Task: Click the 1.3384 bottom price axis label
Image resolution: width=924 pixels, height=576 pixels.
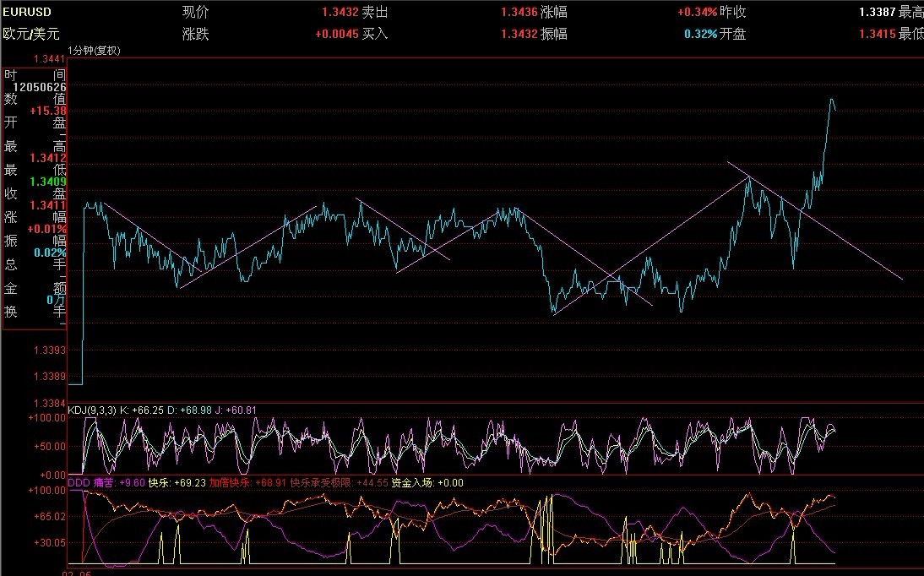Action: click(50, 404)
